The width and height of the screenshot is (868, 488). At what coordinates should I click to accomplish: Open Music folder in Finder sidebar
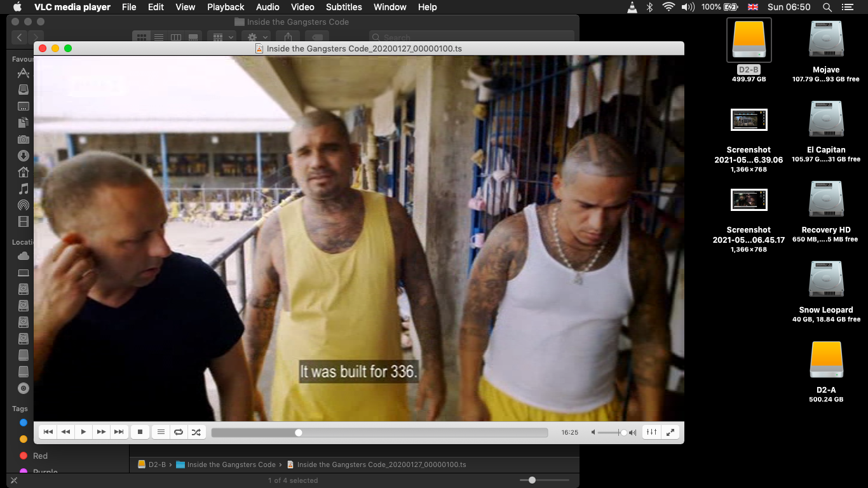tap(24, 189)
